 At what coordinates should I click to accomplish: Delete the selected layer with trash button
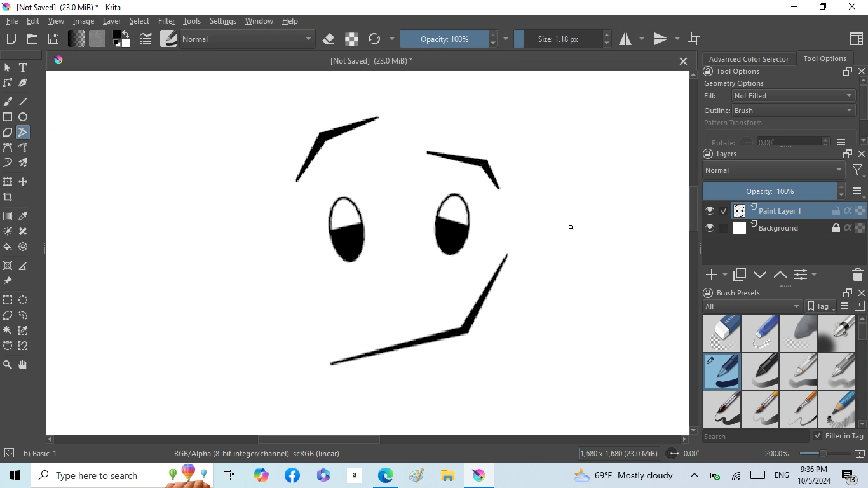pyautogui.click(x=857, y=274)
